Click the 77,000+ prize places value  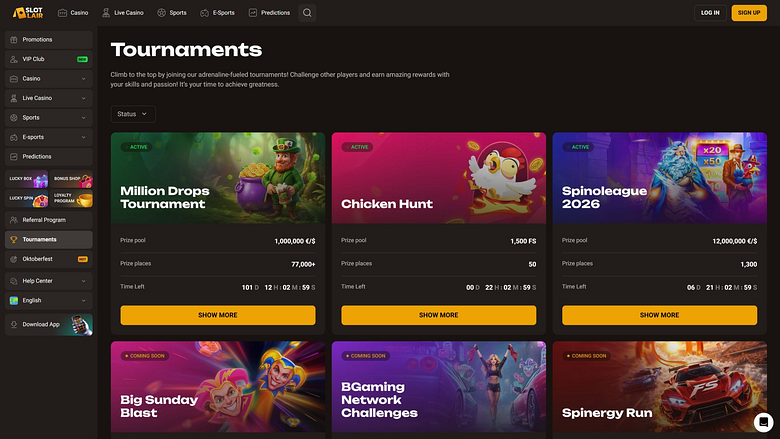303,264
